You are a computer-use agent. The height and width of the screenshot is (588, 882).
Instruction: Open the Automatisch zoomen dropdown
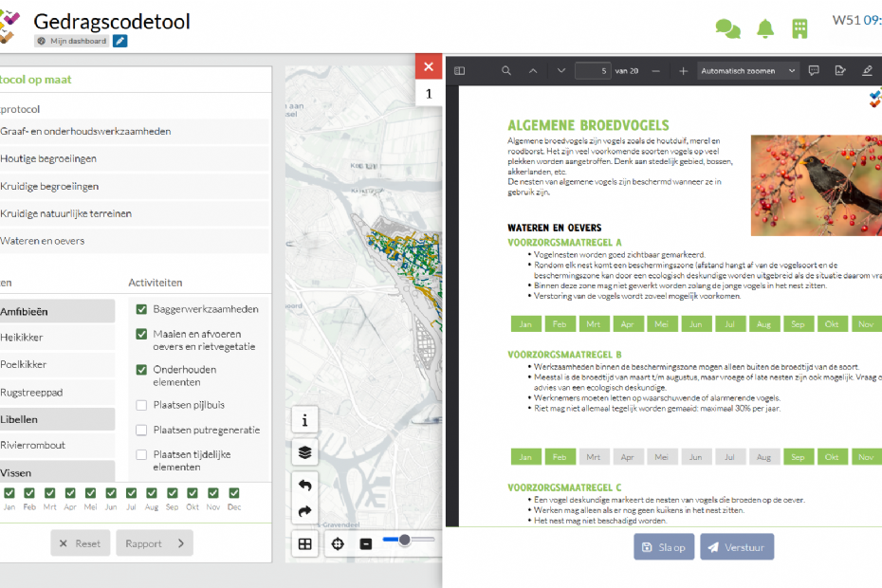(x=747, y=71)
